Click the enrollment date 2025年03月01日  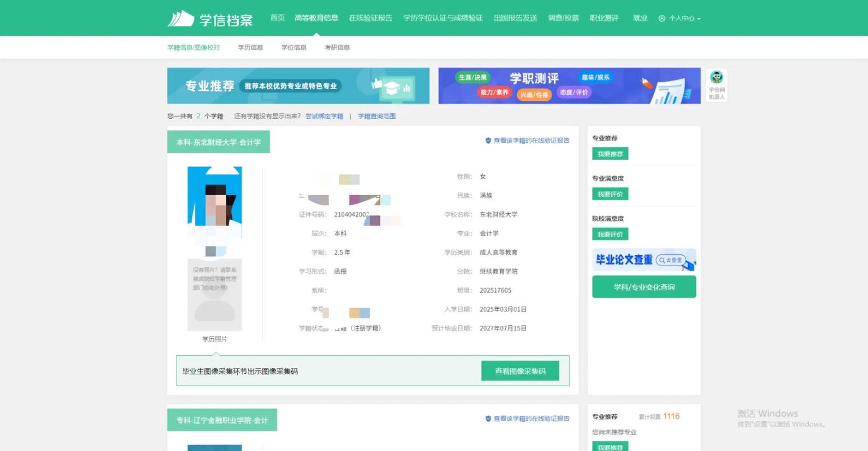[503, 309]
